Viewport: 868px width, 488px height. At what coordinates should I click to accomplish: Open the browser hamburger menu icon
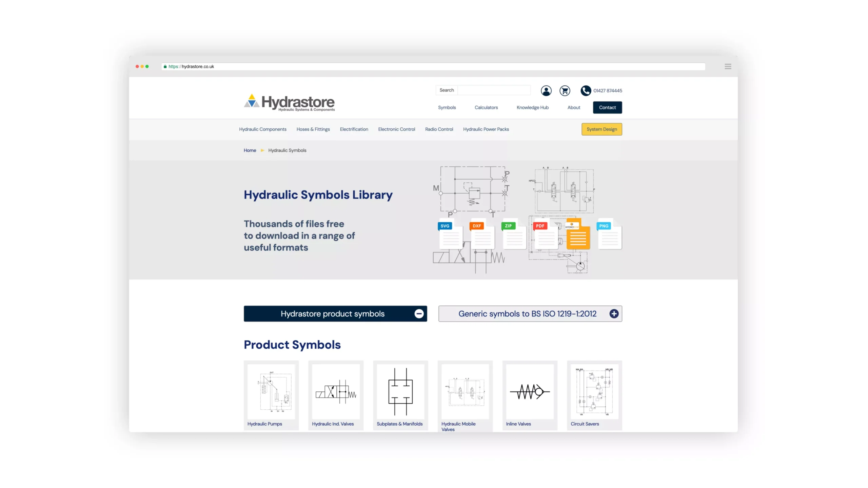point(728,66)
